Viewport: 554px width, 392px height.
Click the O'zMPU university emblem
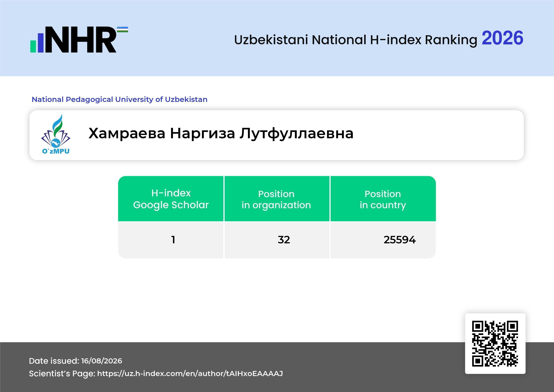point(56,134)
